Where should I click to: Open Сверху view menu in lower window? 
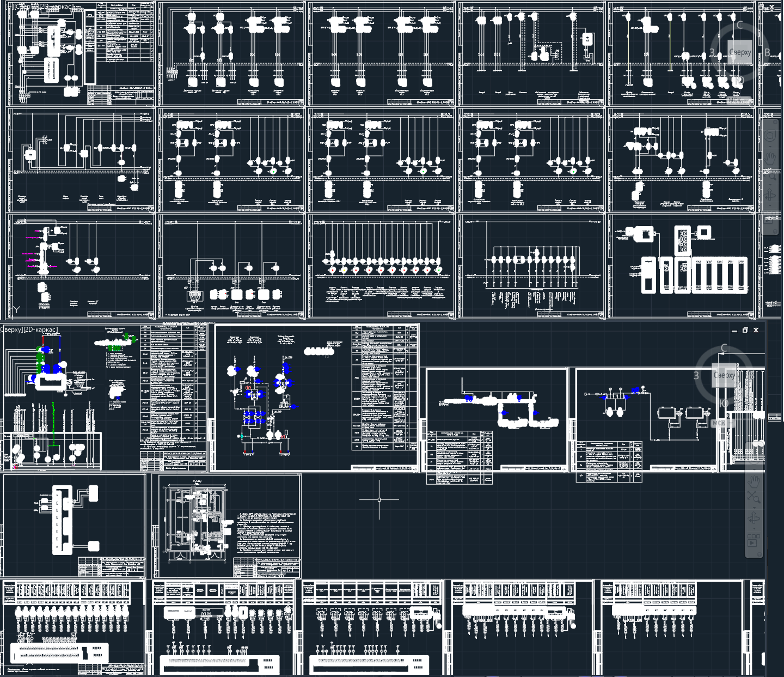(10, 330)
